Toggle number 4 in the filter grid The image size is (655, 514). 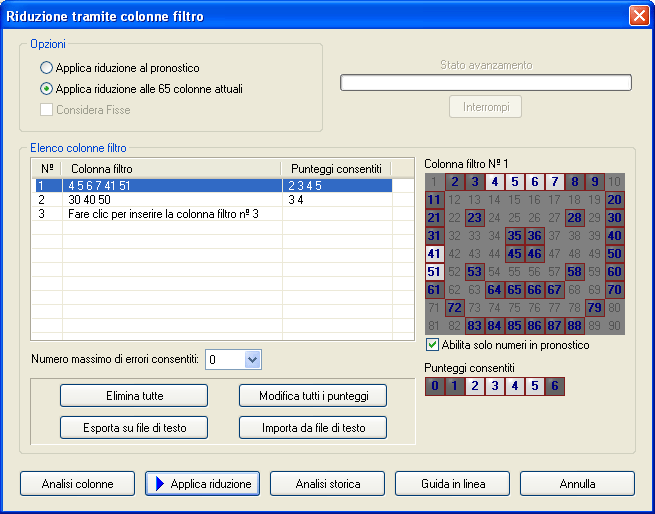[x=494, y=182]
